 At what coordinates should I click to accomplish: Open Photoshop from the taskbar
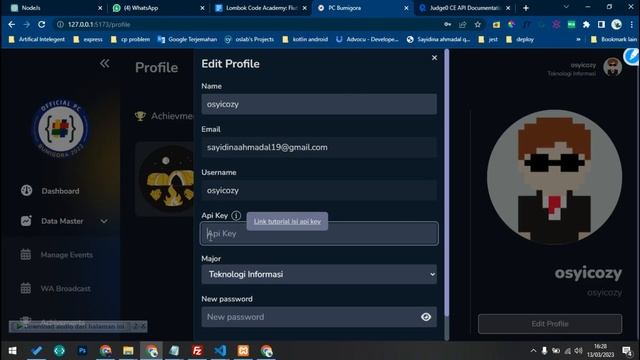[82, 351]
